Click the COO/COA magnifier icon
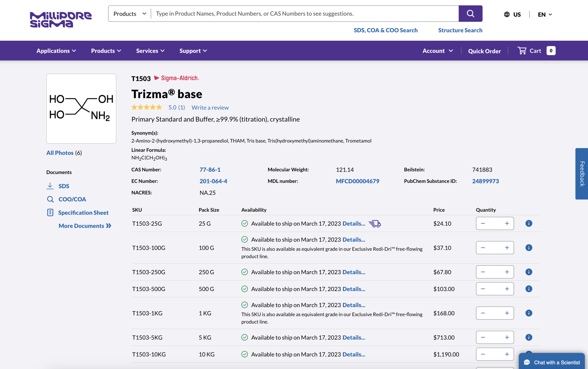 pyautogui.click(x=50, y=199)
